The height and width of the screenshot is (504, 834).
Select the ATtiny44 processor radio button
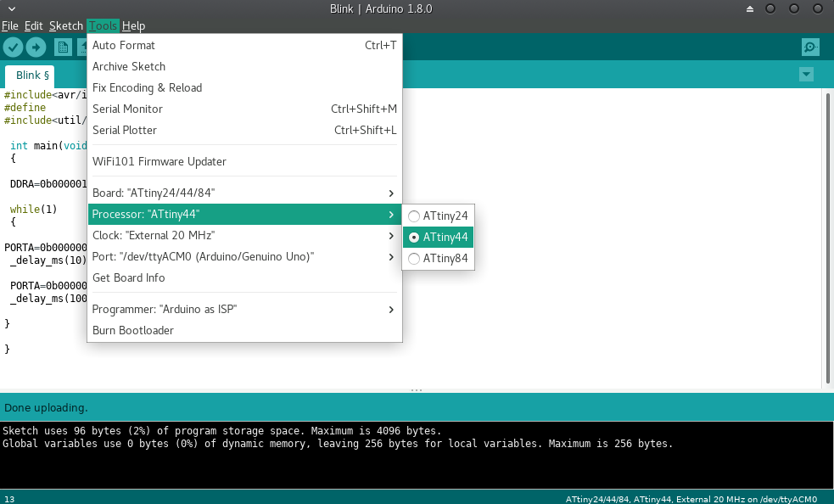[414, 238]
